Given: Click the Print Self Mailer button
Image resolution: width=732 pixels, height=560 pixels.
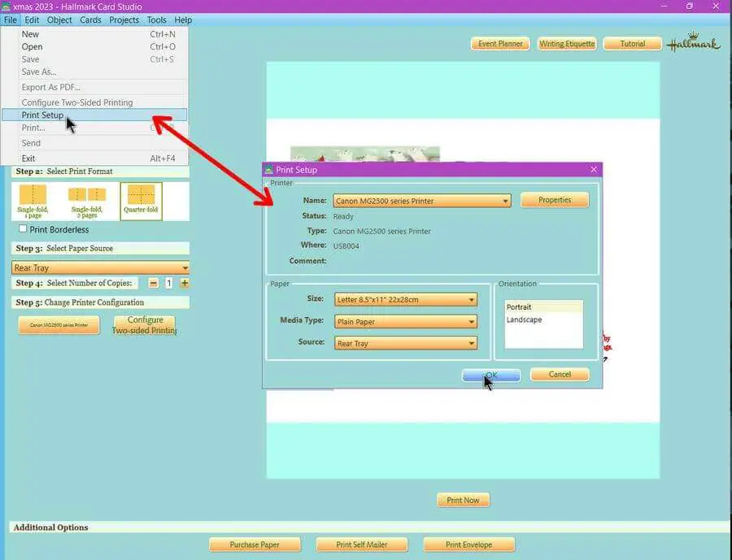Looking at the screenshot, I should [362, 544].
